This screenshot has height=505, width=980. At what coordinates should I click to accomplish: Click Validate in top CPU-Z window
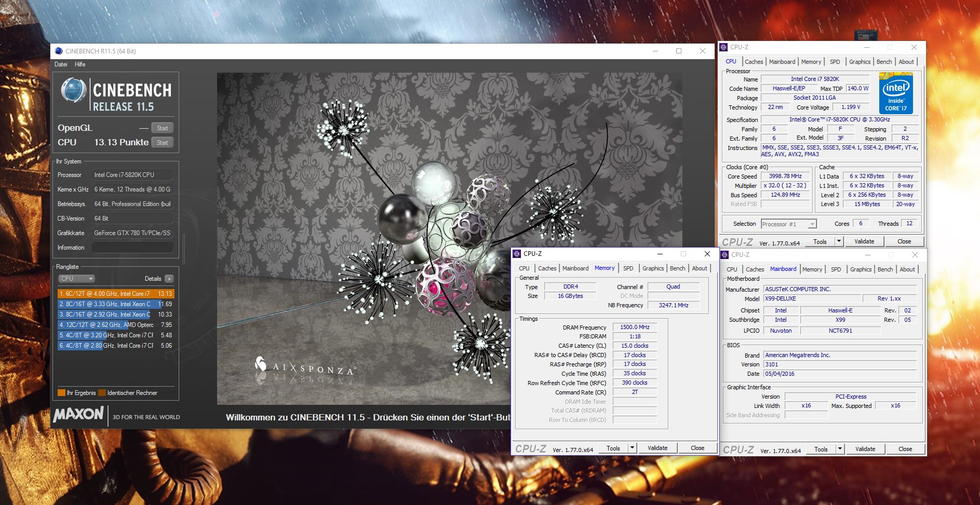[864, 241]
